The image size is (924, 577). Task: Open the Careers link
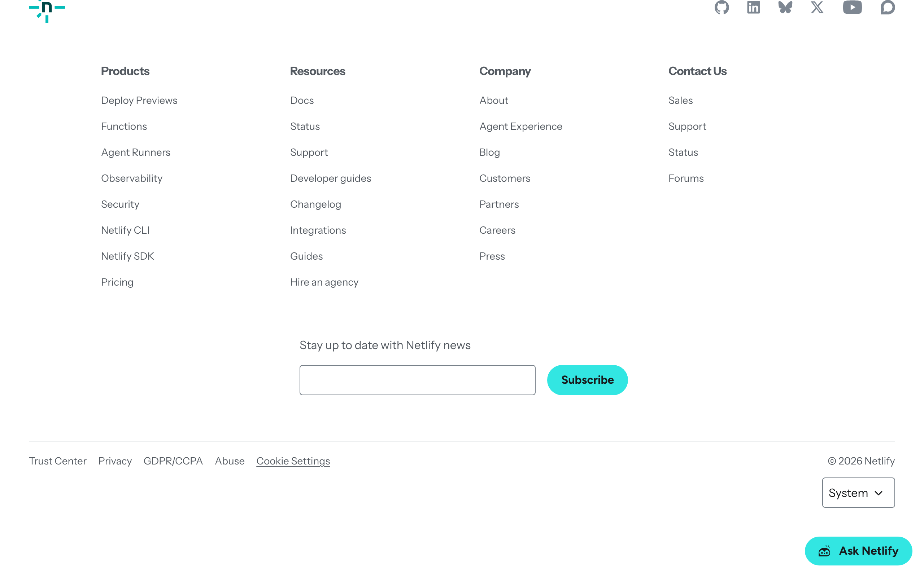pyautogui.click(x=497, y=230)
